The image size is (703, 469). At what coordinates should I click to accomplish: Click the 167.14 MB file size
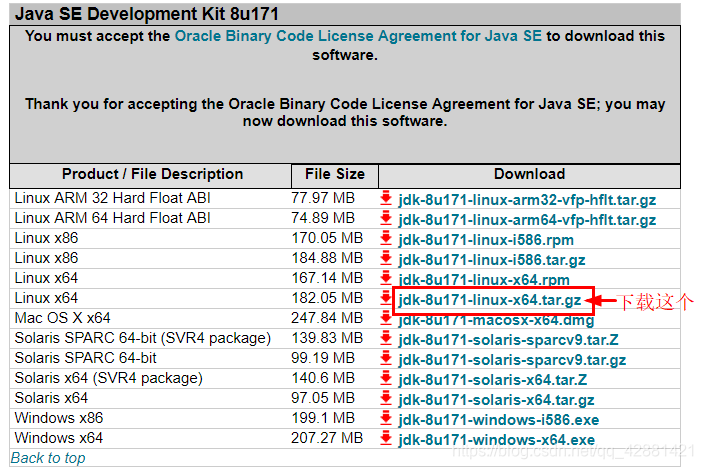[327, 278]
